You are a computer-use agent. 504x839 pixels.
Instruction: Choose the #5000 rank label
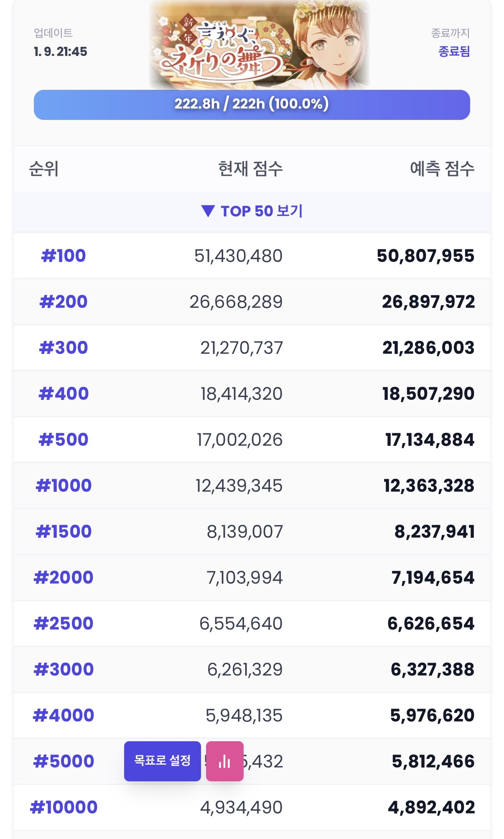pos(64,761)
